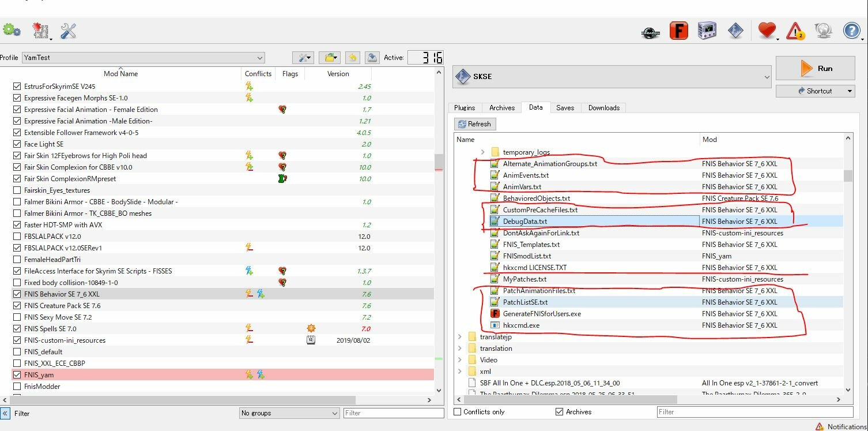
Task: Launch FNIS via the red F icon
Action: [679, 31]
